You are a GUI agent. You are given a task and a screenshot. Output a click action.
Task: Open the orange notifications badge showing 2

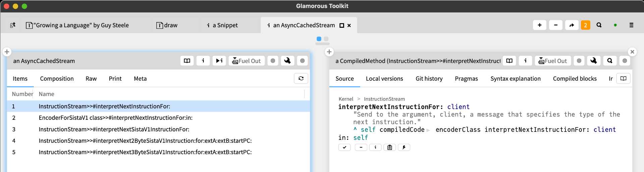[x=586, y=25]
